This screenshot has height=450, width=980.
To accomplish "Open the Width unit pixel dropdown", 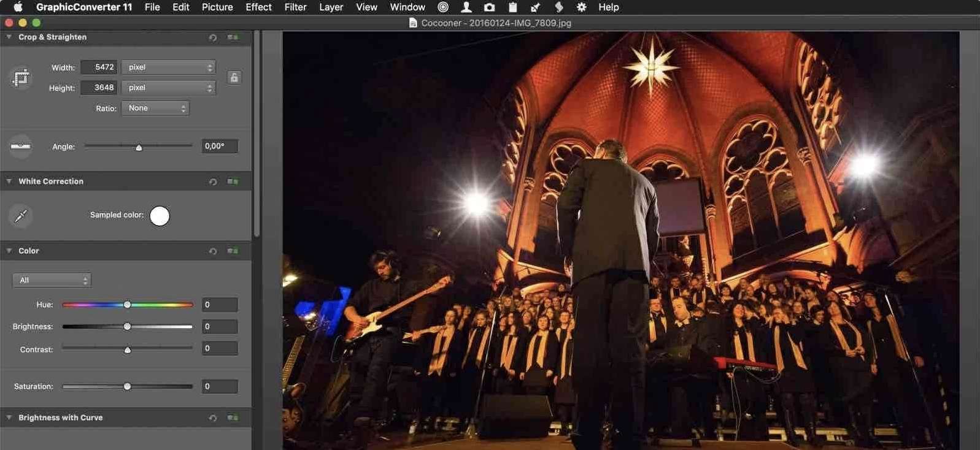I will [168, 67].
